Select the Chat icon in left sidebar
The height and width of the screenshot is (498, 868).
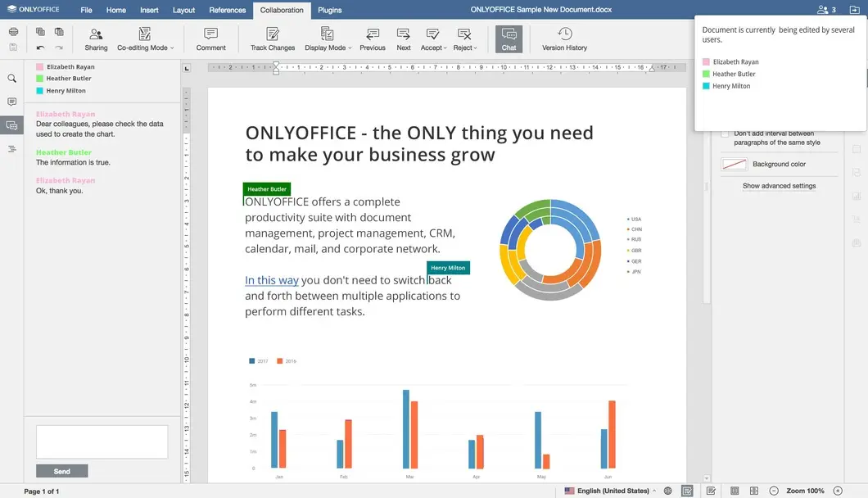click(11, 126)
